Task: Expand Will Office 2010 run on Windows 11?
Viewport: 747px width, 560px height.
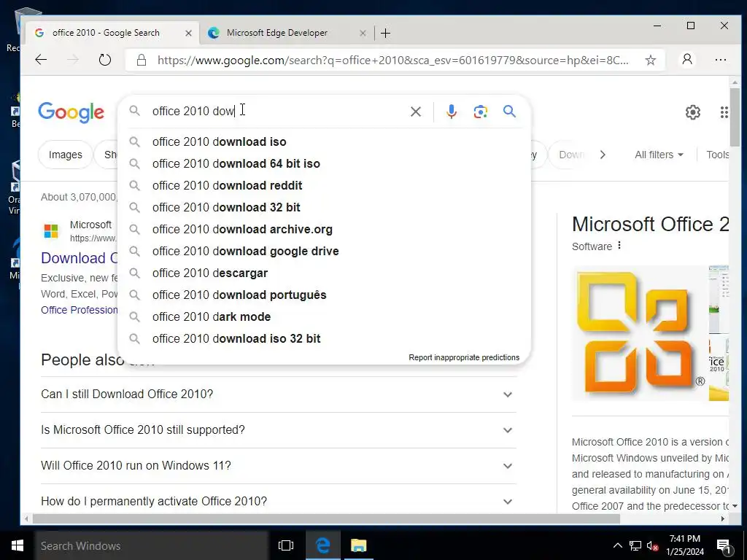Action: 279,466
